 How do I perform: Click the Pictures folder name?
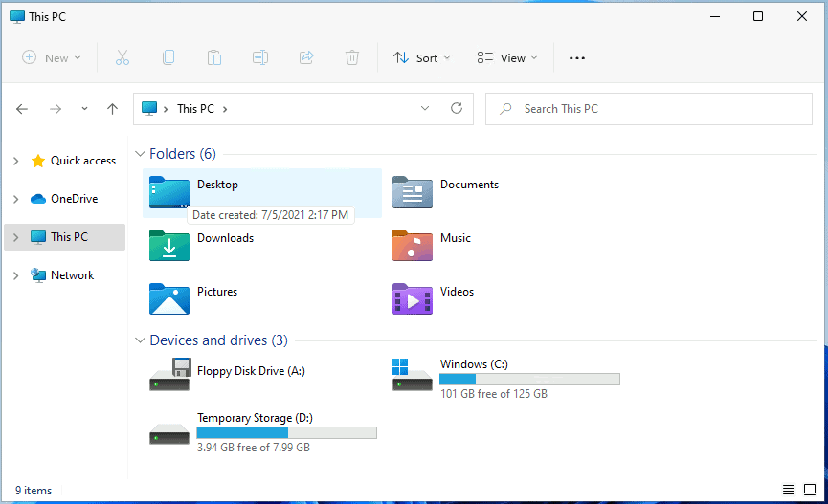click(x=217, y=292)
